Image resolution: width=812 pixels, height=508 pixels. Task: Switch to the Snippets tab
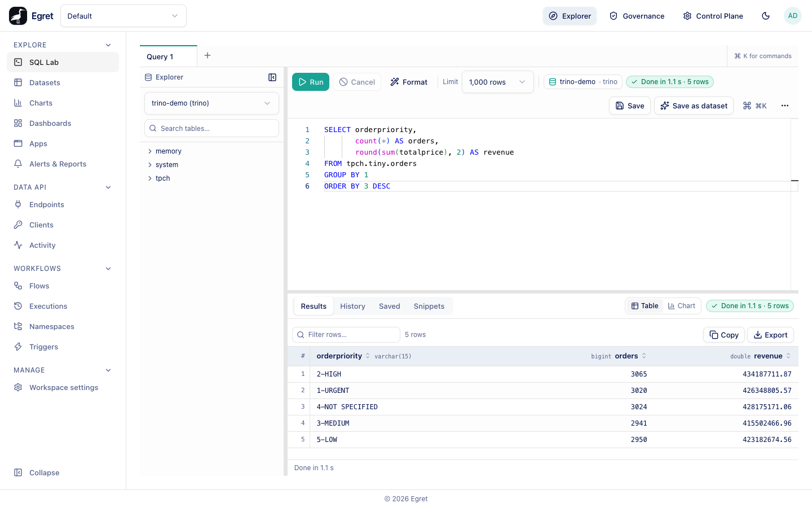pyautogui.click(x=429, y=306)
